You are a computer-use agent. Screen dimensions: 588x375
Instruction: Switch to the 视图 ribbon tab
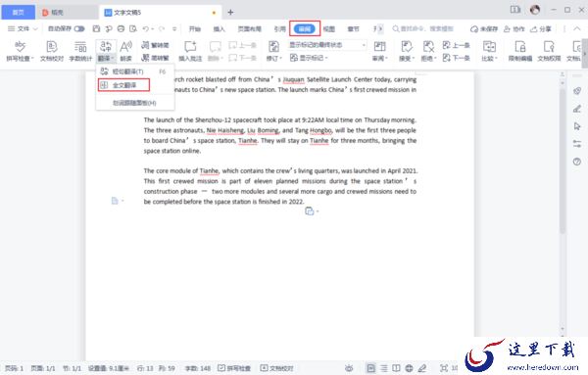pos(329,28)
